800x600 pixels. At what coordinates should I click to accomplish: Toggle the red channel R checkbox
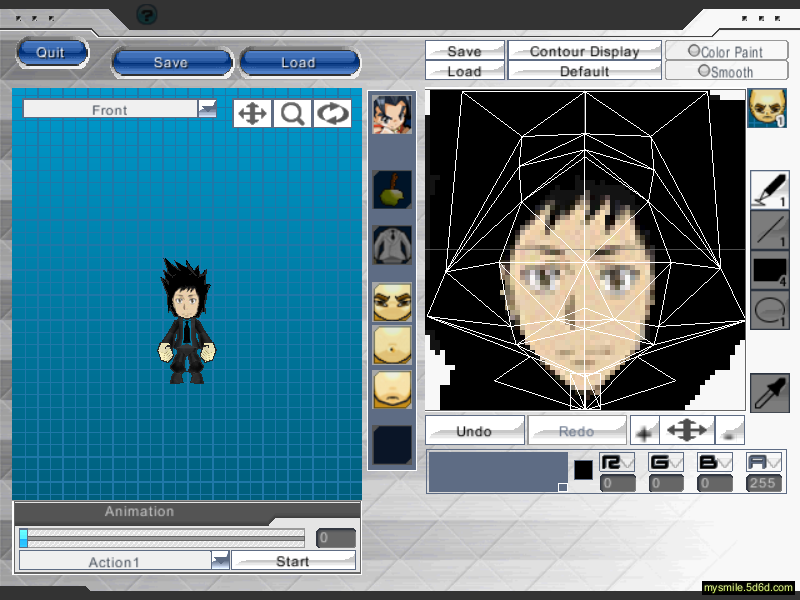(617, 462)
